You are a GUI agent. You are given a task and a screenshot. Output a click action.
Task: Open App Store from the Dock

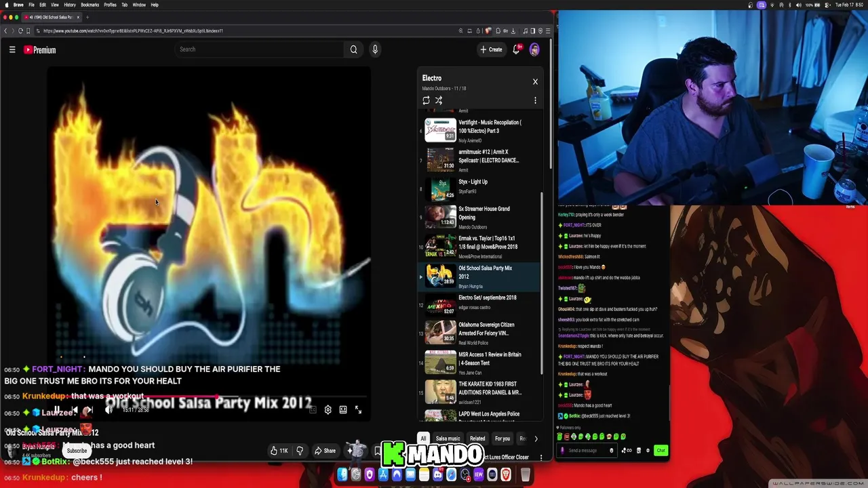pyautogui.click(x=383, y=475)
